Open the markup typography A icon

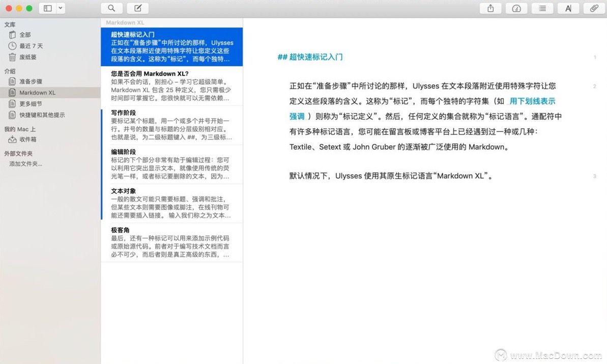coord(568,8)
